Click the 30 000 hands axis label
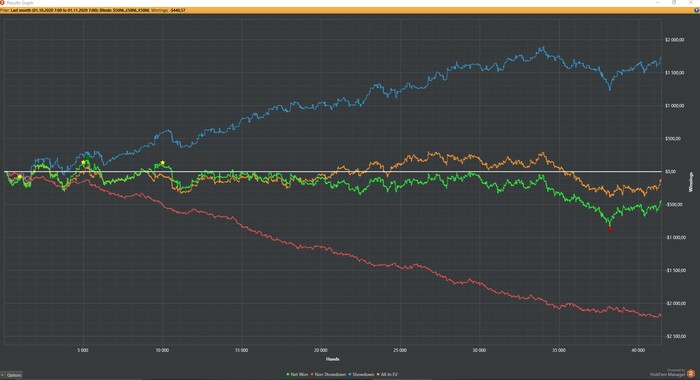 coord(479,351)
